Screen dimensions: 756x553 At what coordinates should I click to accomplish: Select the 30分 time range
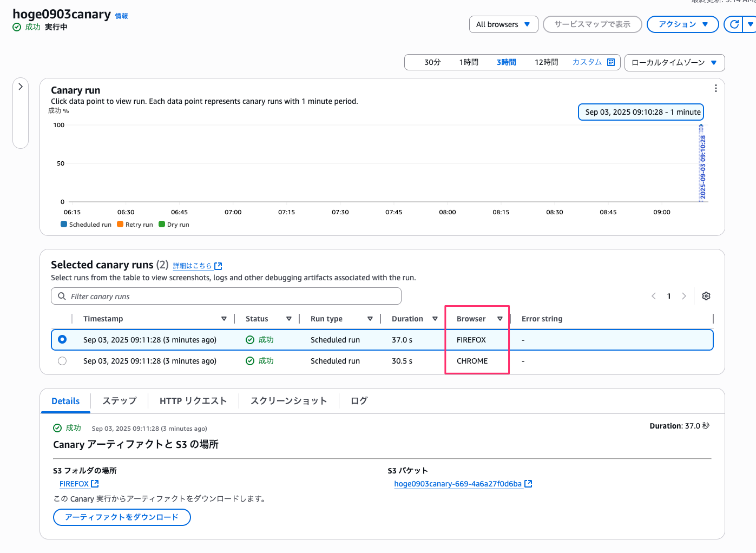pos(432,62)
